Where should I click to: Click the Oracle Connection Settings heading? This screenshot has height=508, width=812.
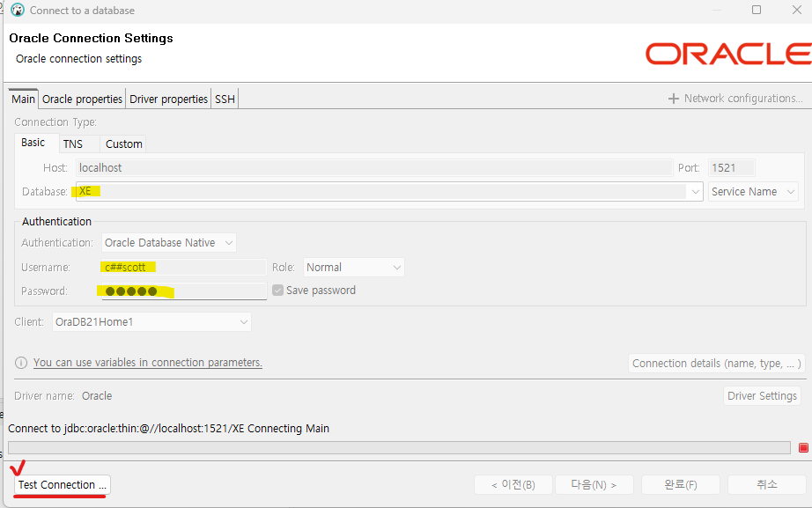[x=91, y=38]
